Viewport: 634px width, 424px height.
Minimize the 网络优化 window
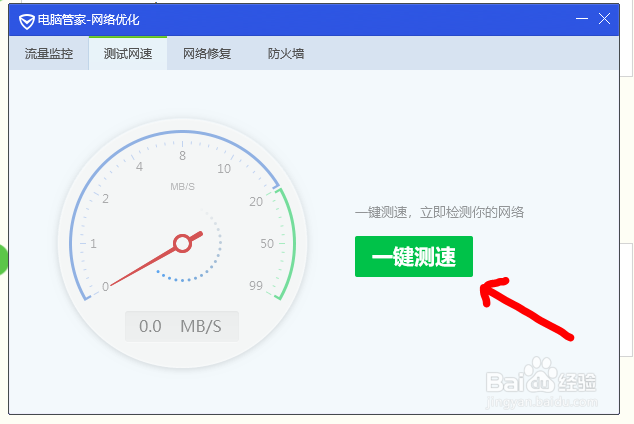point(582,19)
